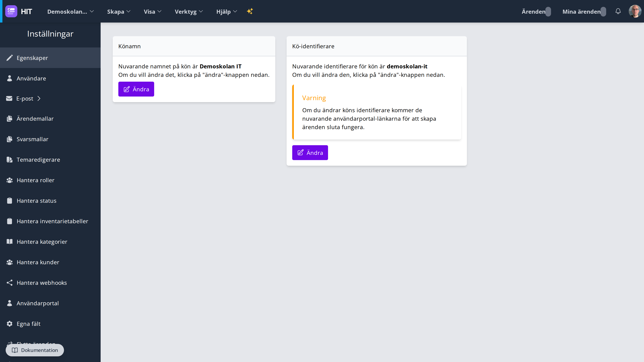Click the Kö-identifierare card heading
The height and width of the screenshot is (362, 644).
pyautogui.click(x=313, y=46)
